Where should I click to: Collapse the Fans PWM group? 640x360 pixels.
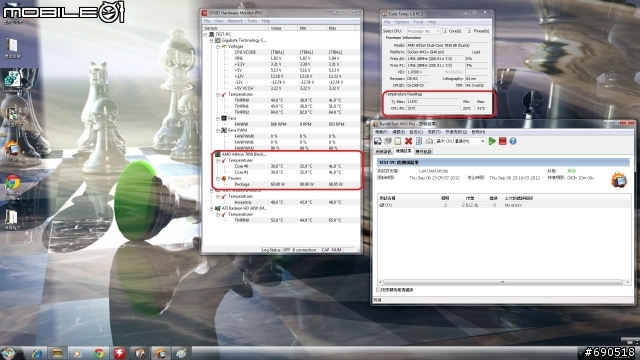pyautogui.click(x=218, y=130)
